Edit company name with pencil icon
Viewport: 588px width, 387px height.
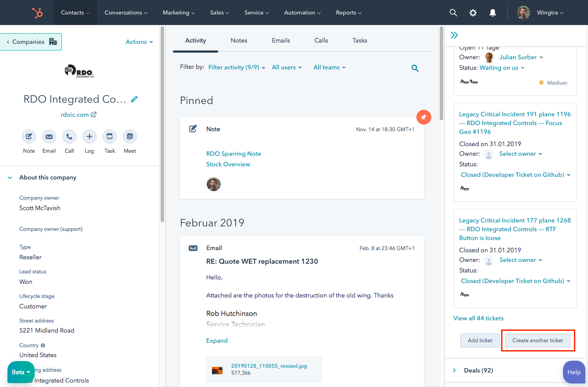[x=134, y=99]
